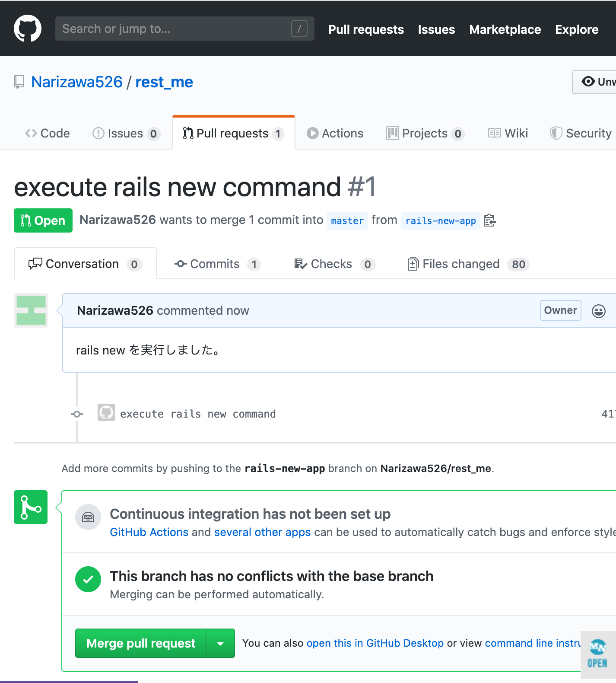616x683 pixels.
Task: Open the GitHub home logo
Action: [28, 29]
